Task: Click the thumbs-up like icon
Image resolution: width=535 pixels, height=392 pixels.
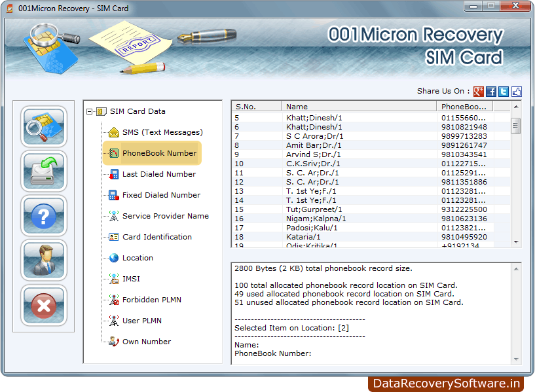Action: click(516, 92)
